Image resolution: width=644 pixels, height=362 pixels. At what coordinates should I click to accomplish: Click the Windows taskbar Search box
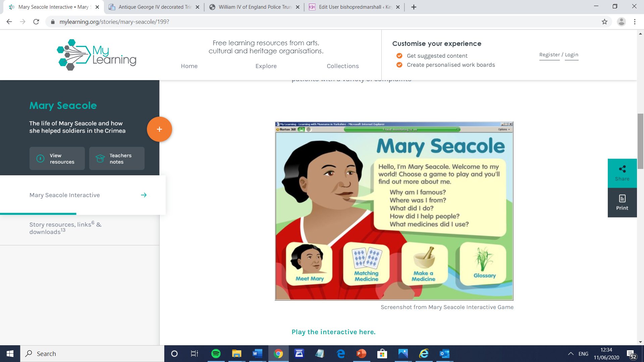click(x=92, y=354)
